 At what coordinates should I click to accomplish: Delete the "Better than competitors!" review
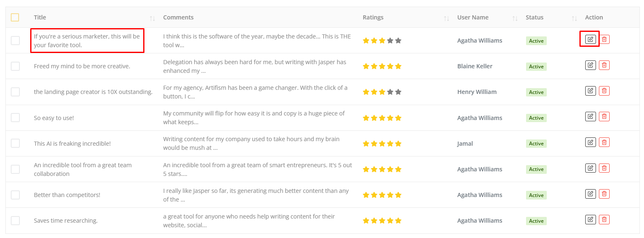[x=604, y=194]
